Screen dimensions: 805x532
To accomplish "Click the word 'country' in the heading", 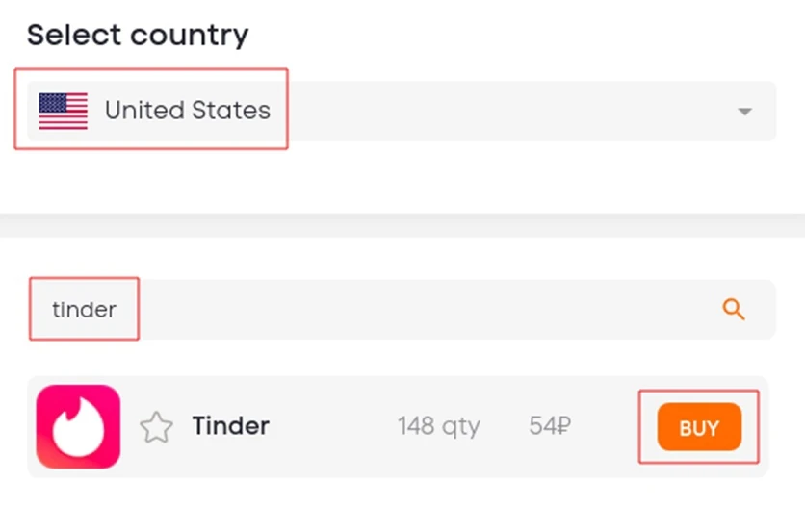I will pos(190,36).
